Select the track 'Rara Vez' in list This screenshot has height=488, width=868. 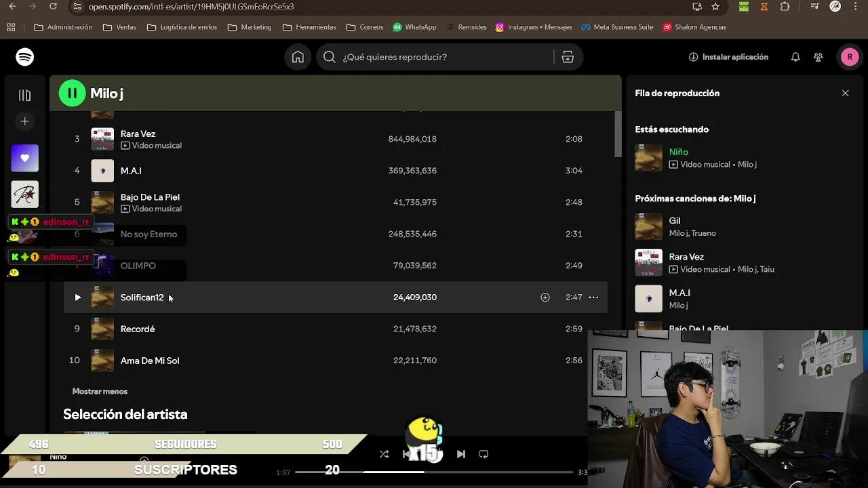(138, 134)
